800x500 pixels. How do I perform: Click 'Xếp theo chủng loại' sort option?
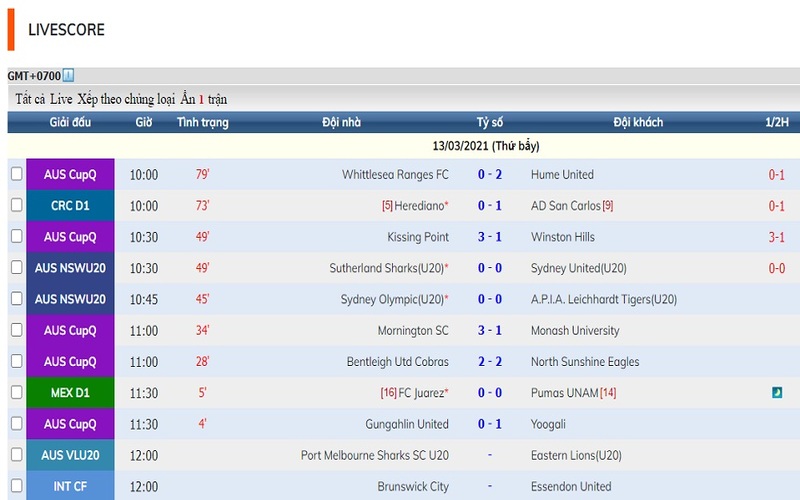(126, 99)
